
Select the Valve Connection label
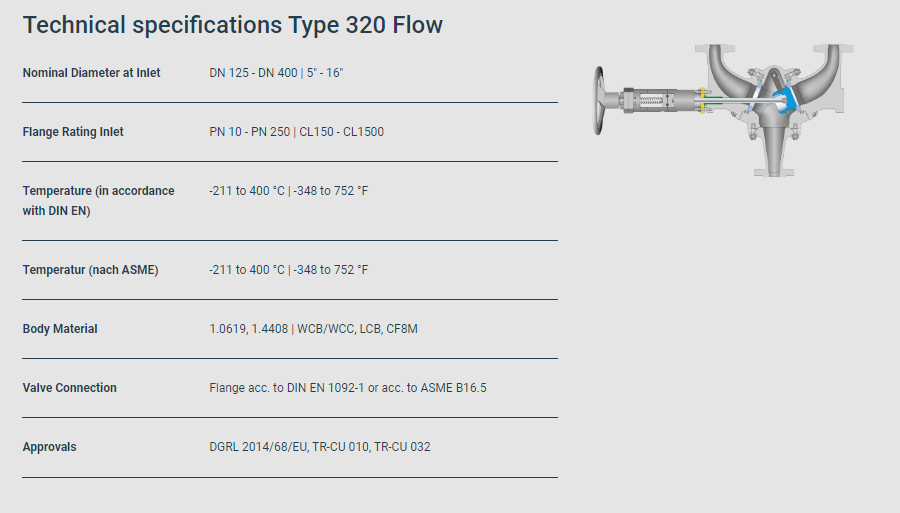[x=69, y=388]
